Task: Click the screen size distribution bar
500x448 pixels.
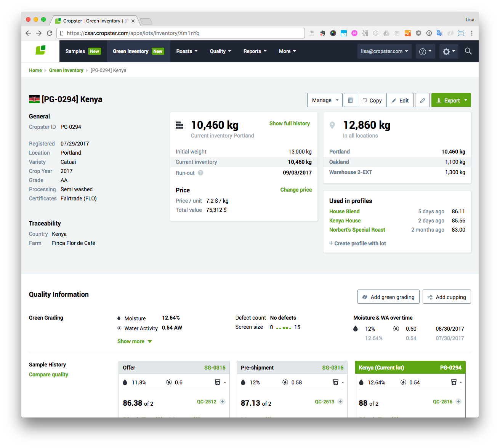Action: click(x=284, y=328)
